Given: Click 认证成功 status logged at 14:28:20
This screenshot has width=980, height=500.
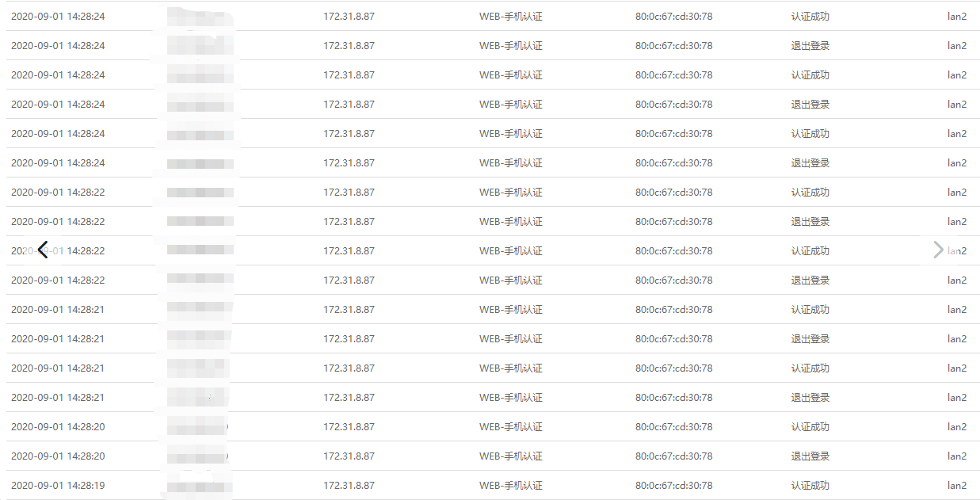Looking at the screenshot, I should (x=810, y=426).
